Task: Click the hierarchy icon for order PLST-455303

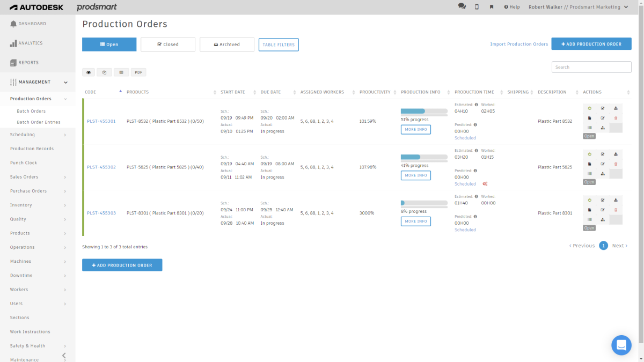Action: click(603, 219)
